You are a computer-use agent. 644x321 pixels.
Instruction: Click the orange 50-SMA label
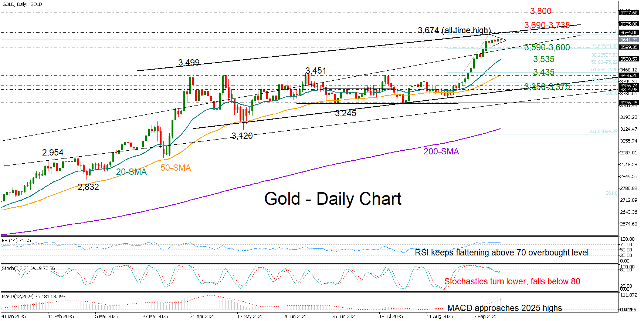pos(176,168)
